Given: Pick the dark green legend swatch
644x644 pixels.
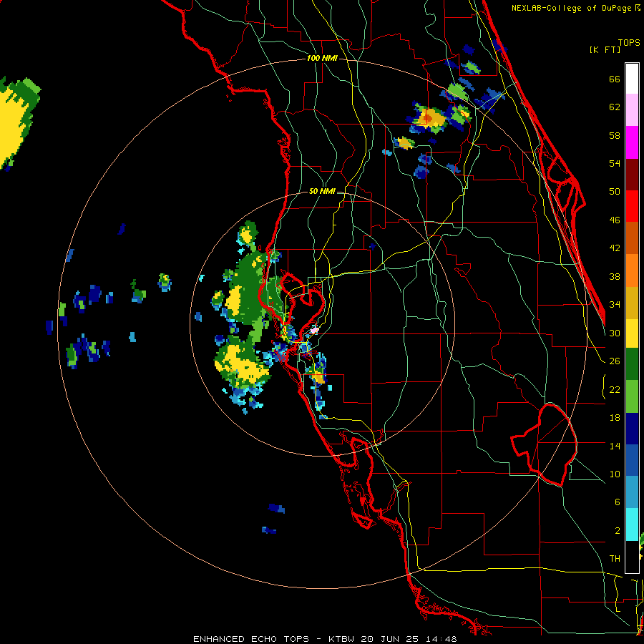Looking at the screenshot, I should 632,364.
